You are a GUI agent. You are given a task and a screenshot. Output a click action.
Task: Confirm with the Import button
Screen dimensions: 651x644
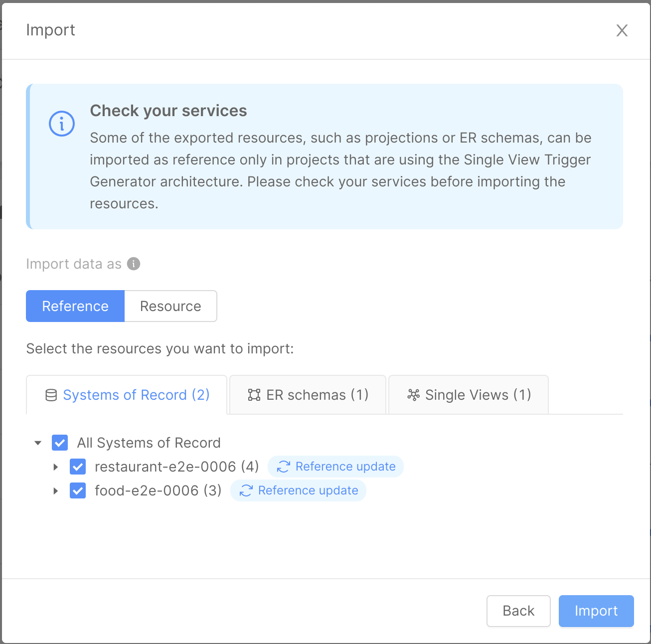click(x=596, y=611)
